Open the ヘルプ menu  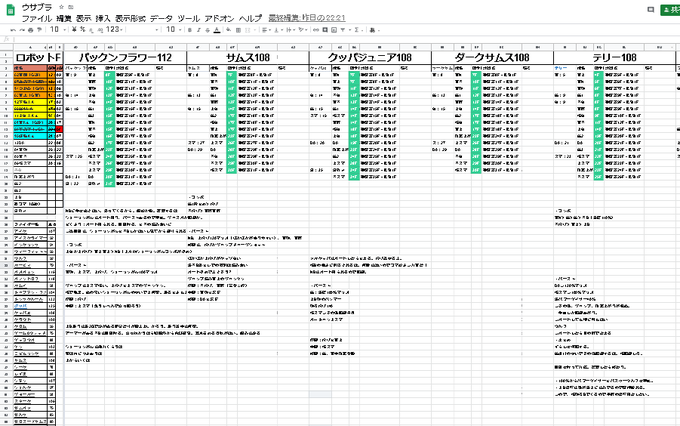[250, 18]
